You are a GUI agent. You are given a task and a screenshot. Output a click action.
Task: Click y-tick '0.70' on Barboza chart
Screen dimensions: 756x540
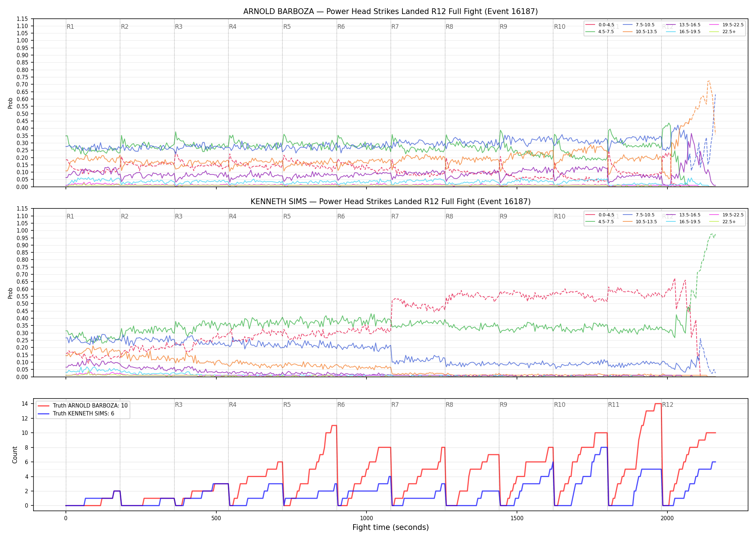(x=22, y=85)
